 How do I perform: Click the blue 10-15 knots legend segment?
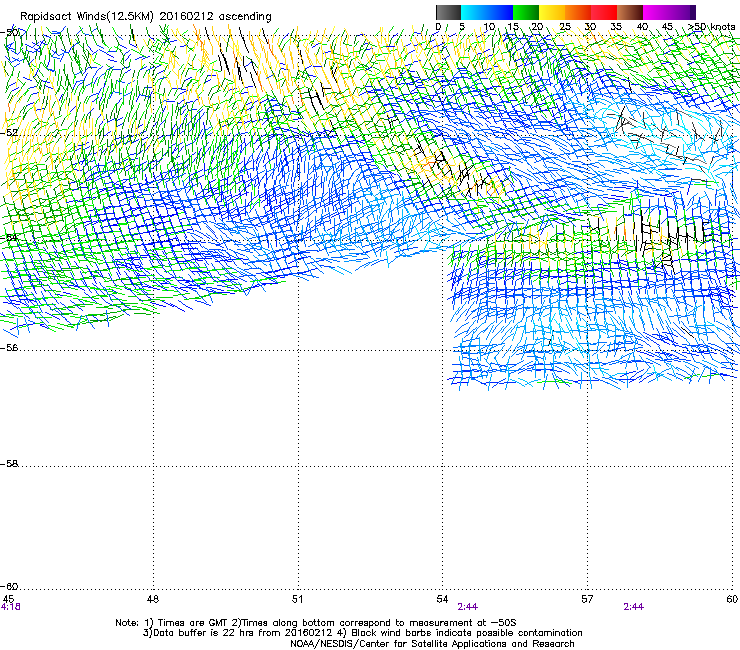point(500,12)
